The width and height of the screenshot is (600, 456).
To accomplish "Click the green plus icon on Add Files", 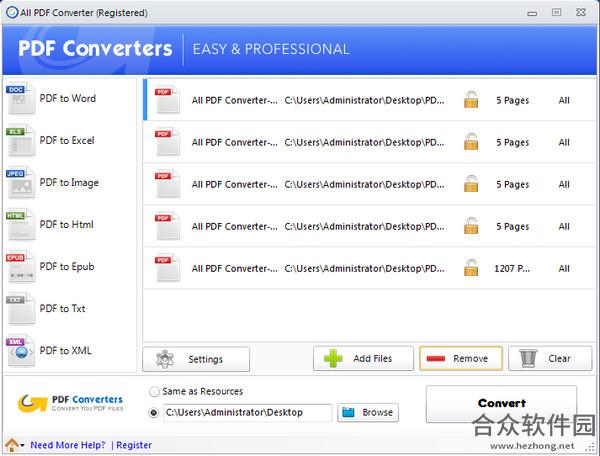I will click(x=333, y=358).
